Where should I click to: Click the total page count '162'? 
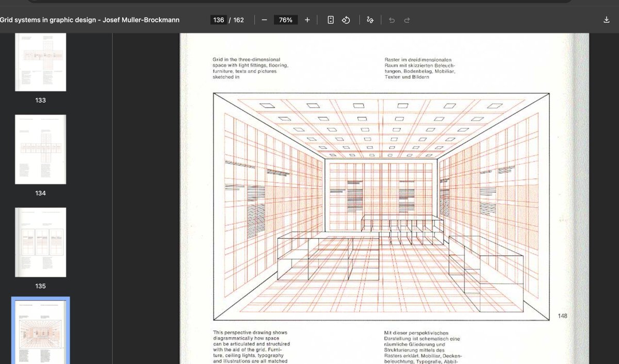coord(238,20)
